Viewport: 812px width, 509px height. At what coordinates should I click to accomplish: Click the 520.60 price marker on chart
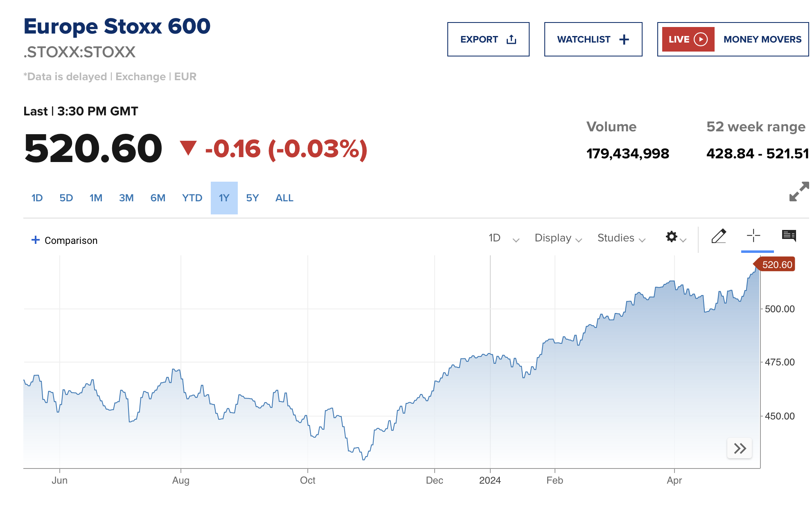[776, 265]
